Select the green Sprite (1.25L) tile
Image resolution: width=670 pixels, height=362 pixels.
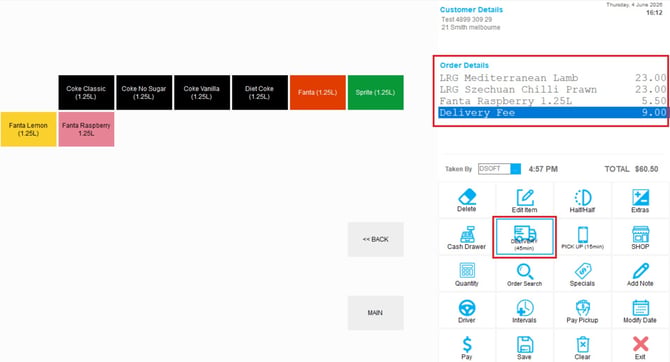(x=376, y=92)
